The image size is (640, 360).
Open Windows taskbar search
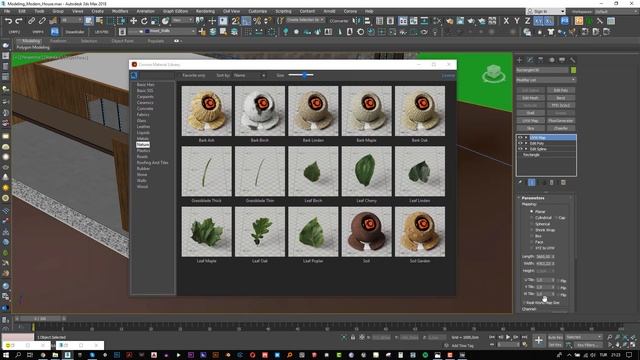pyautogui.click(x=18, y=355)
